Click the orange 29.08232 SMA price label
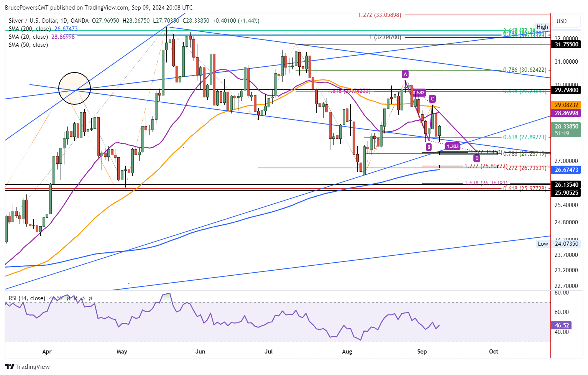 (566, 105)
